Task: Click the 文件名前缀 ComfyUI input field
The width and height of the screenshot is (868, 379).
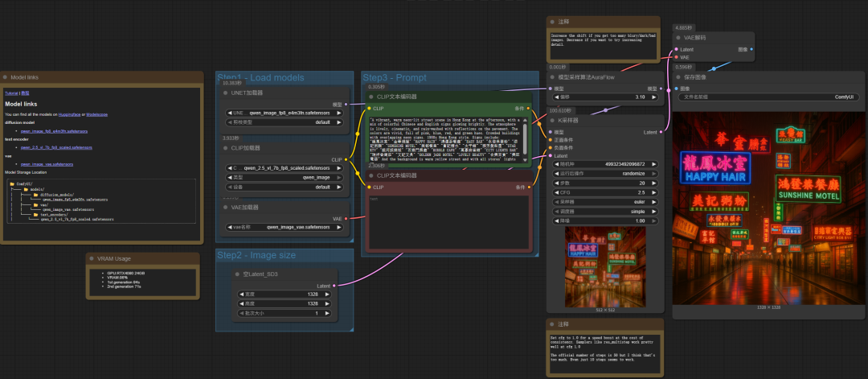Action: (x=769, y=97)
